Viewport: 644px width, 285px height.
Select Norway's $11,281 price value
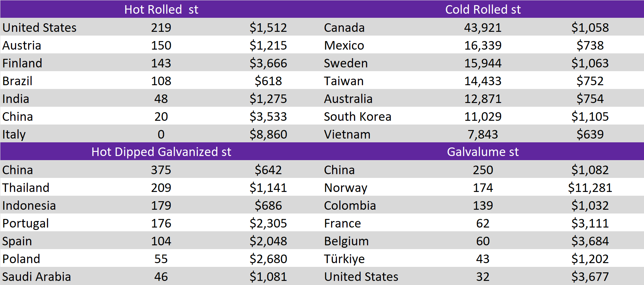(590, 187)
